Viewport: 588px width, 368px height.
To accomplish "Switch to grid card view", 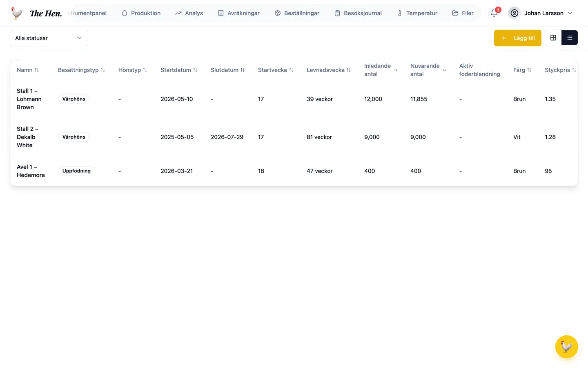I will (x=553, y=38).
